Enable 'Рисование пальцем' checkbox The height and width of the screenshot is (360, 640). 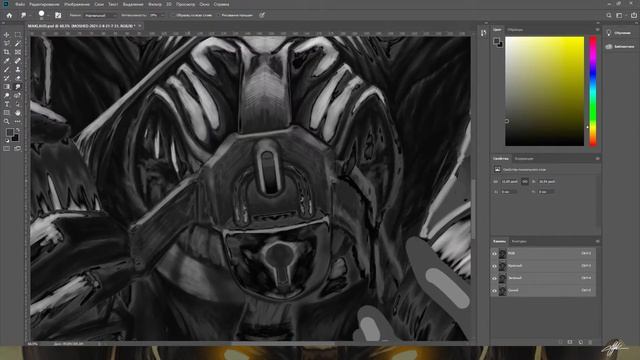coord(218,15)
